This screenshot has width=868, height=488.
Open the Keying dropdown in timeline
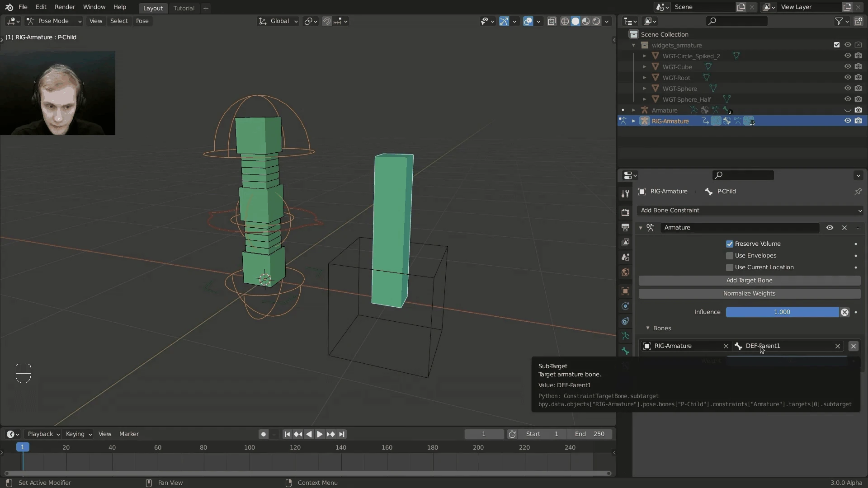tap(79, 434)
